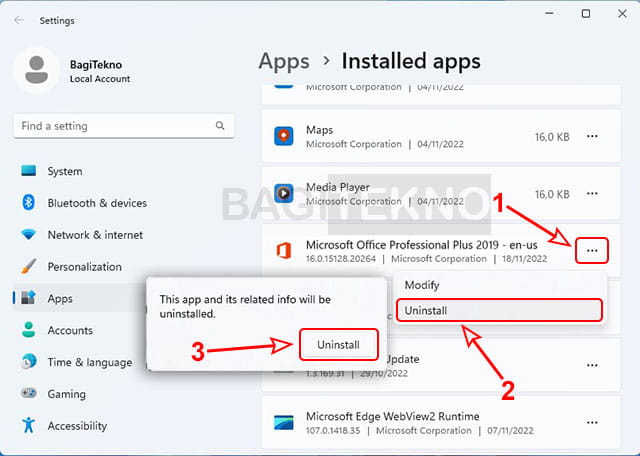Click the Media Player 16,0 KB size
This screenshot has height=456, width=640.
pyautogui.click(x=552, y=194)
